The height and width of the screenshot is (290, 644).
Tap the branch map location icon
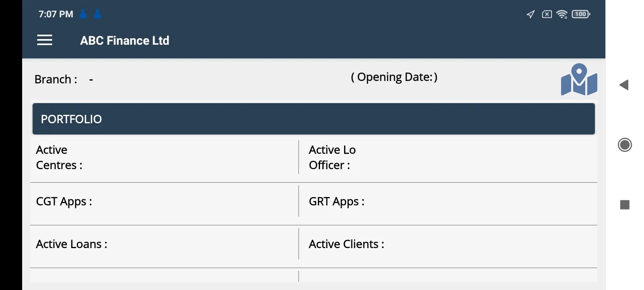point(579,80)
